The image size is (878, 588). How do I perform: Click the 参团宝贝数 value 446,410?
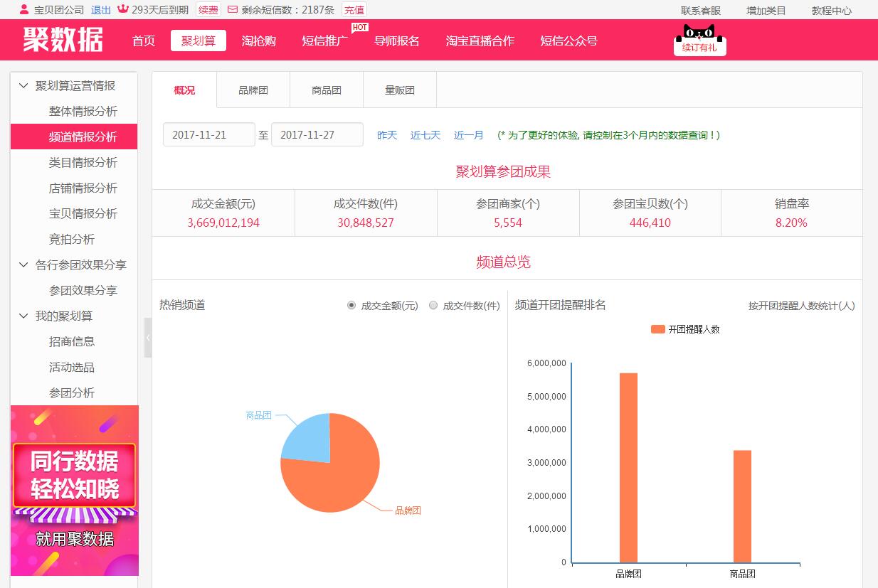coord(650,223)
